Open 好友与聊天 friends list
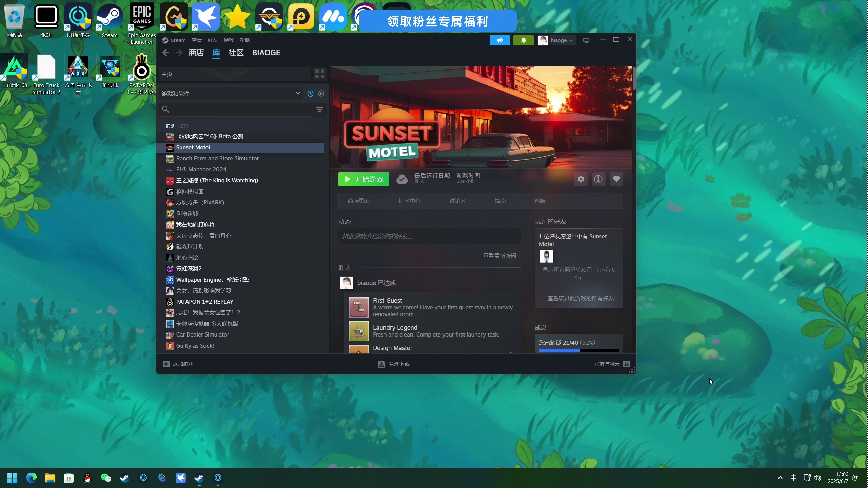The height and width of the screenshot is (488, 868). (612, 364)
